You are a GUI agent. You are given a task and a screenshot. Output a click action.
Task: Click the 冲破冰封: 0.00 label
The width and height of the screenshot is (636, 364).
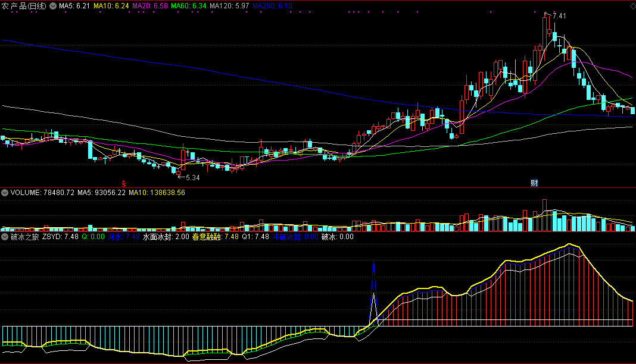(295, 237)
